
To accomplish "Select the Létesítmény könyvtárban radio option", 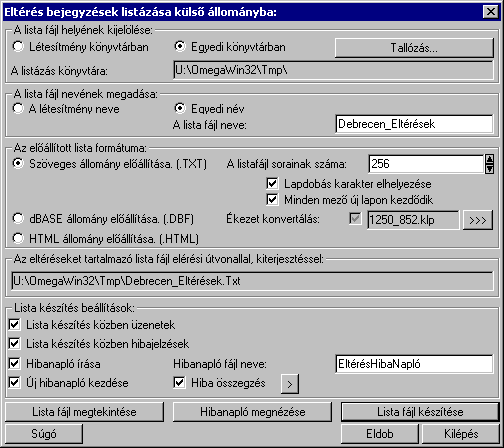I will (x=18, y=46).
